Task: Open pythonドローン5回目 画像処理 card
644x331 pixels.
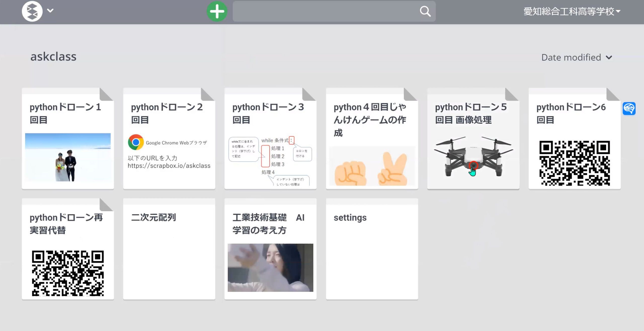Action: (473, 138)
